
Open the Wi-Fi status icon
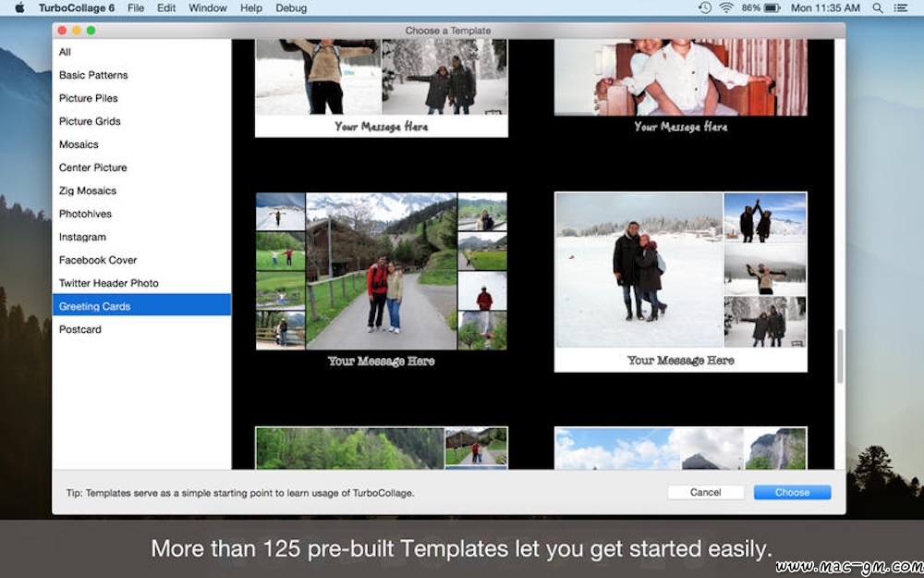pos(726,8)
